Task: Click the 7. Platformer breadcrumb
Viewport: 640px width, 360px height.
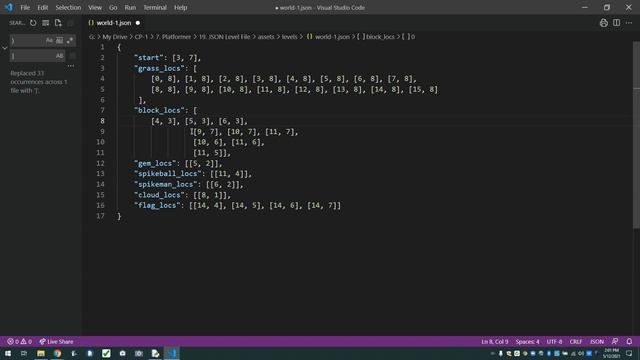Action: click(173, 37)
